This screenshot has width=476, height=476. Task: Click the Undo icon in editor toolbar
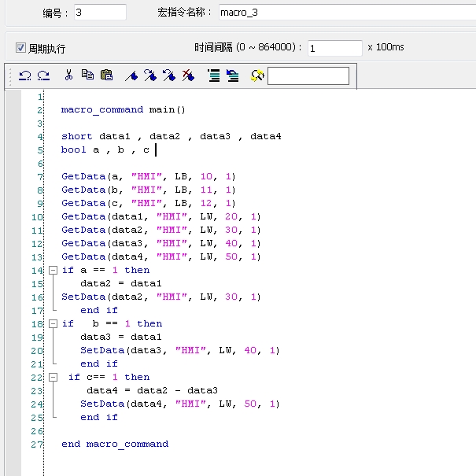pos(25,76)
